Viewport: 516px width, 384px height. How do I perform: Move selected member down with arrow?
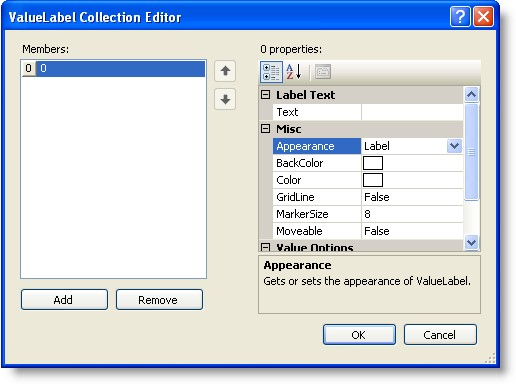[225, 99]
